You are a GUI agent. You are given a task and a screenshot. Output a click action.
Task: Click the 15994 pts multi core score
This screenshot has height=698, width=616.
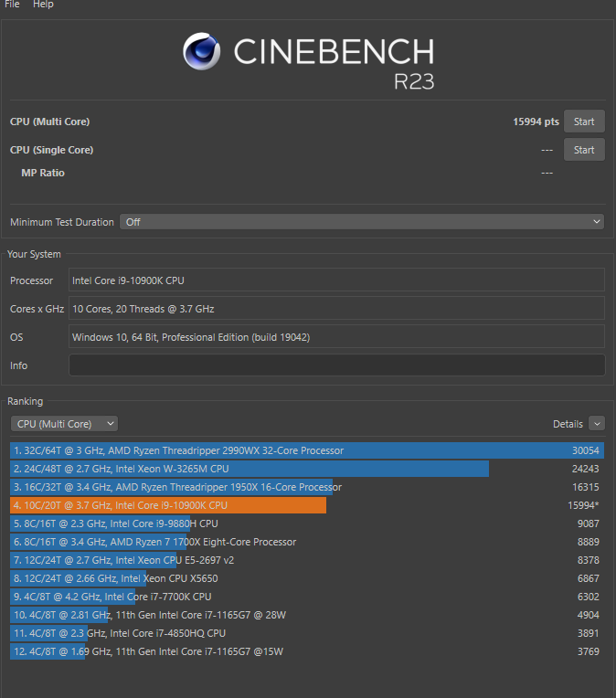click(536, 122)
